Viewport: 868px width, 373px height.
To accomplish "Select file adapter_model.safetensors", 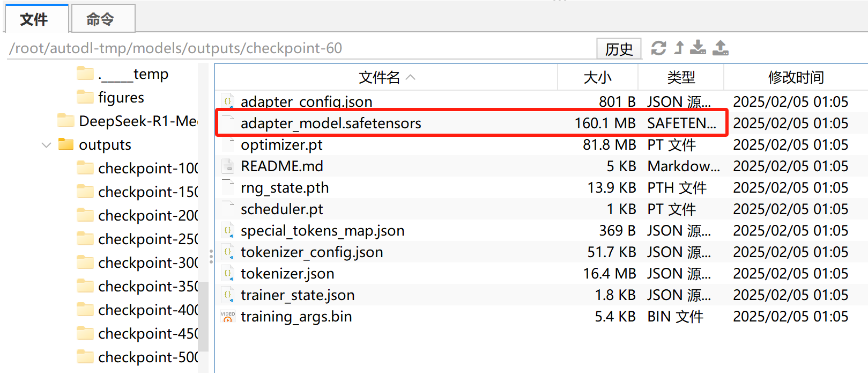I will [331, 123].
